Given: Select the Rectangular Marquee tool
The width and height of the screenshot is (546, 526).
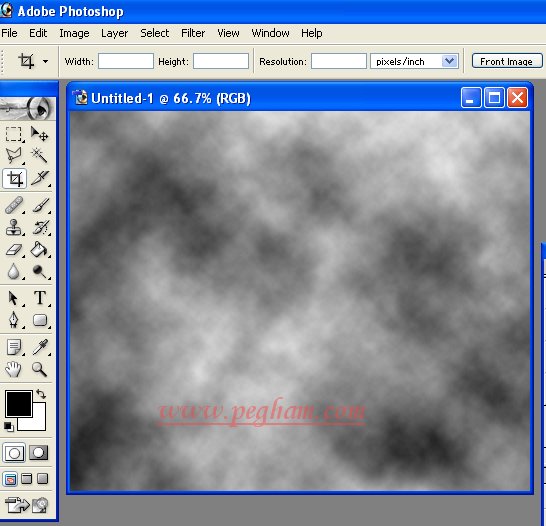Looking at the screenshot, I should click(x=14, y=134).
